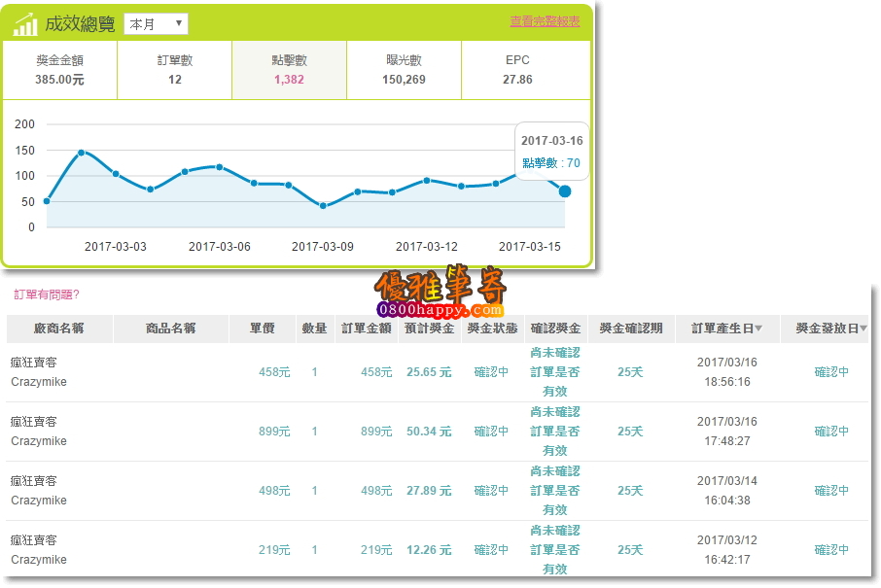Click the chart data point for 2017-03-06
This screenshot has width=881, height=588.
tap(219, 167)
